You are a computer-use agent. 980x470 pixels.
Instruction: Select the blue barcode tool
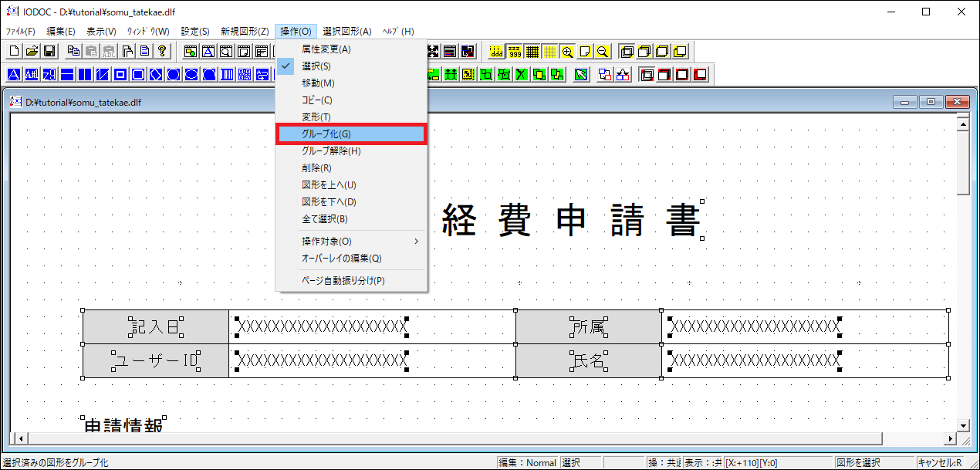pos(226,75)
